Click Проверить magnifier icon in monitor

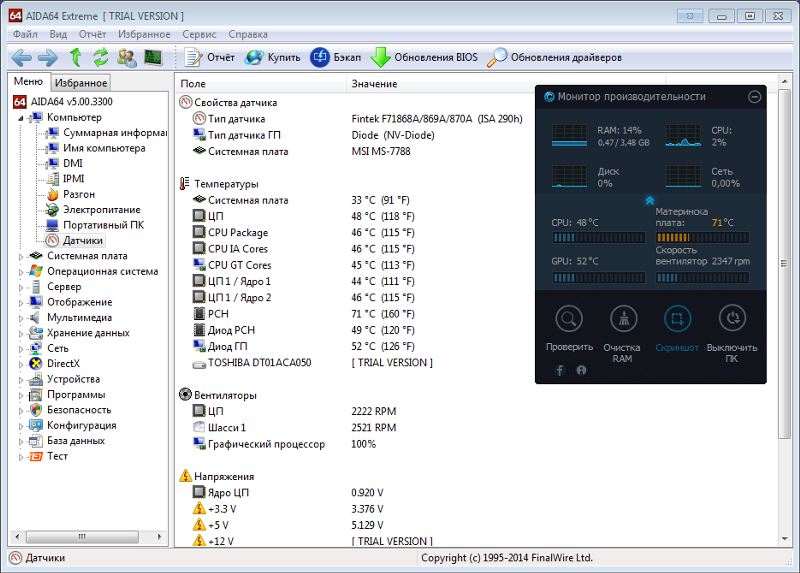pos(569,319)
